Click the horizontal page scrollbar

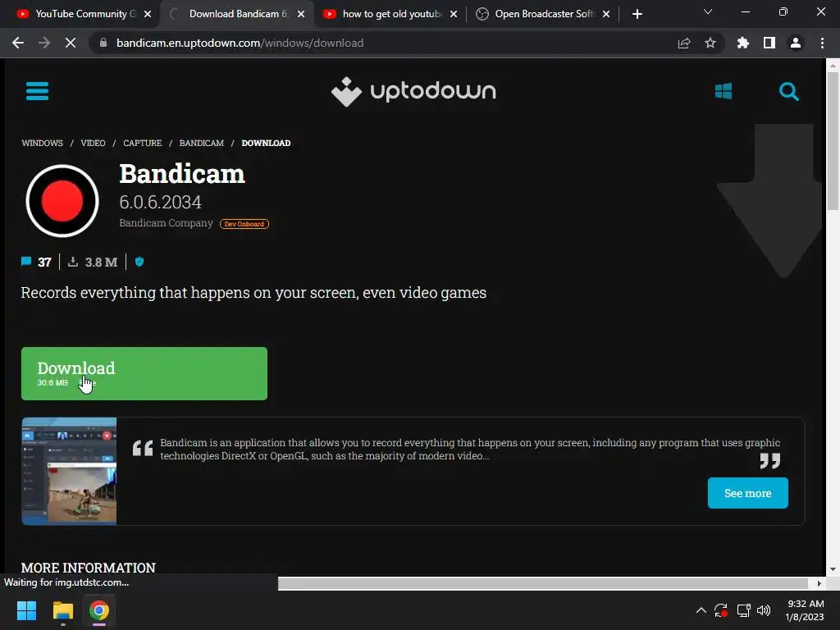[x=543, y=583]
